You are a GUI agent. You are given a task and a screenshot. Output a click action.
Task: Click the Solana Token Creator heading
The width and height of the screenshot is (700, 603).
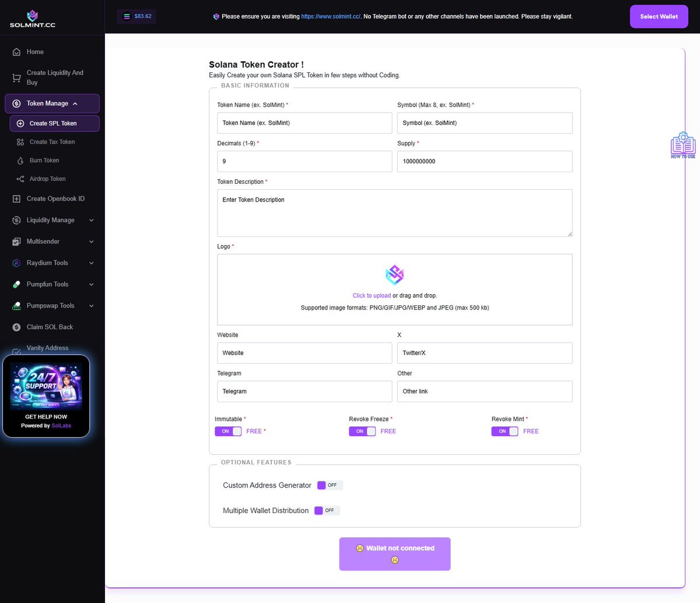click(x=256, y=65)
